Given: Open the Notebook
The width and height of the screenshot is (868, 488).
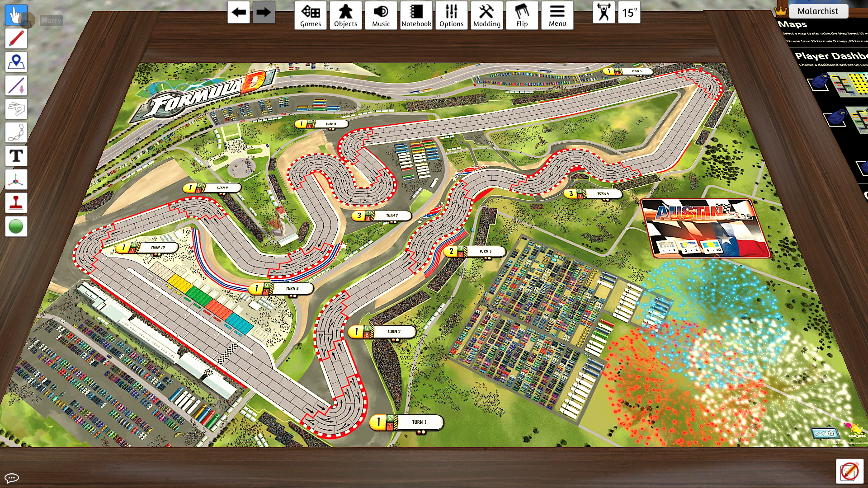Looking at the screenshot, I should point(416,15).
